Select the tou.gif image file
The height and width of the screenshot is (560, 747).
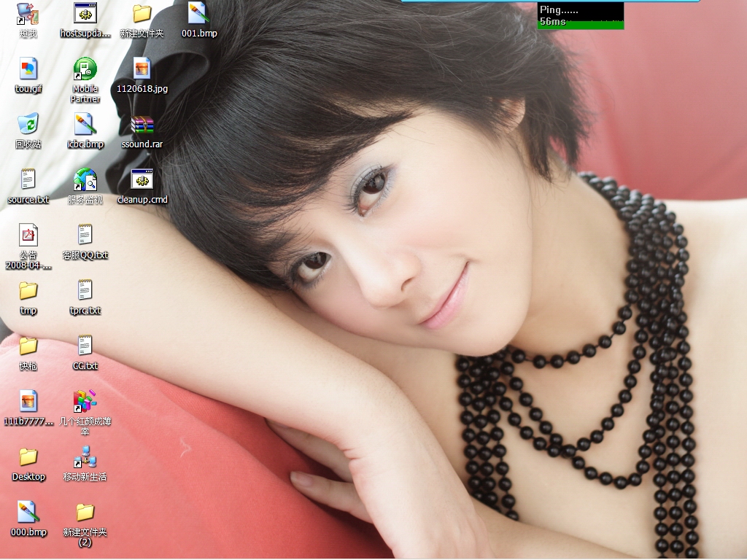pyautogui.click(x=28, y=70)
